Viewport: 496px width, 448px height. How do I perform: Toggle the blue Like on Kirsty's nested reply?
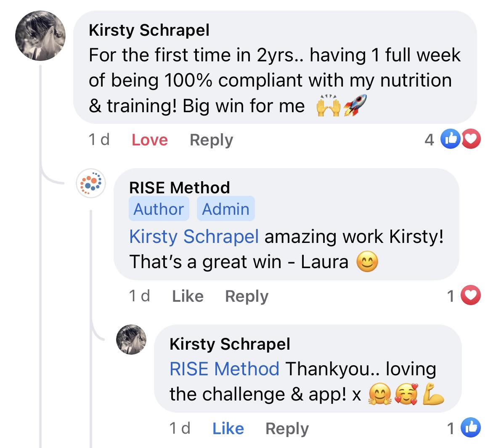coord(228,429)
